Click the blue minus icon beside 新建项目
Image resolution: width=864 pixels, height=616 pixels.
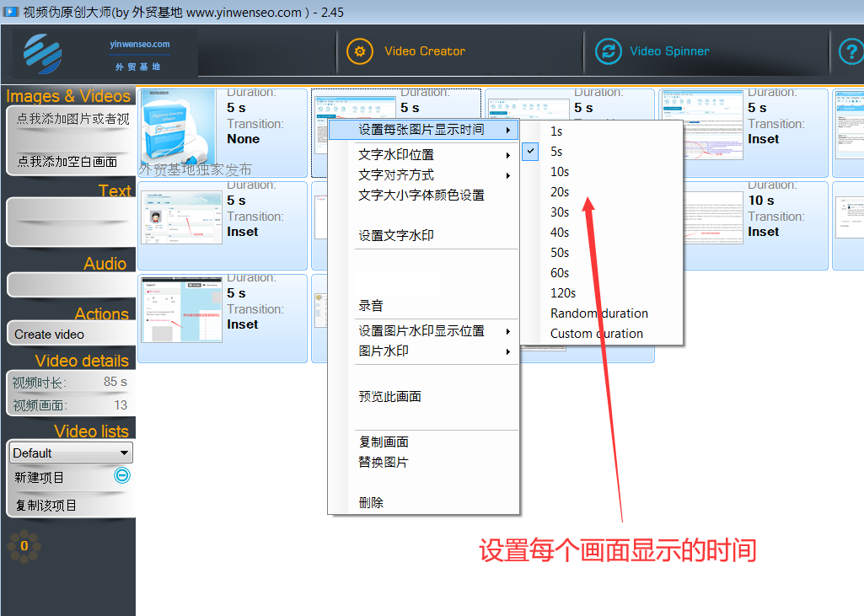(x=122, y=476)
